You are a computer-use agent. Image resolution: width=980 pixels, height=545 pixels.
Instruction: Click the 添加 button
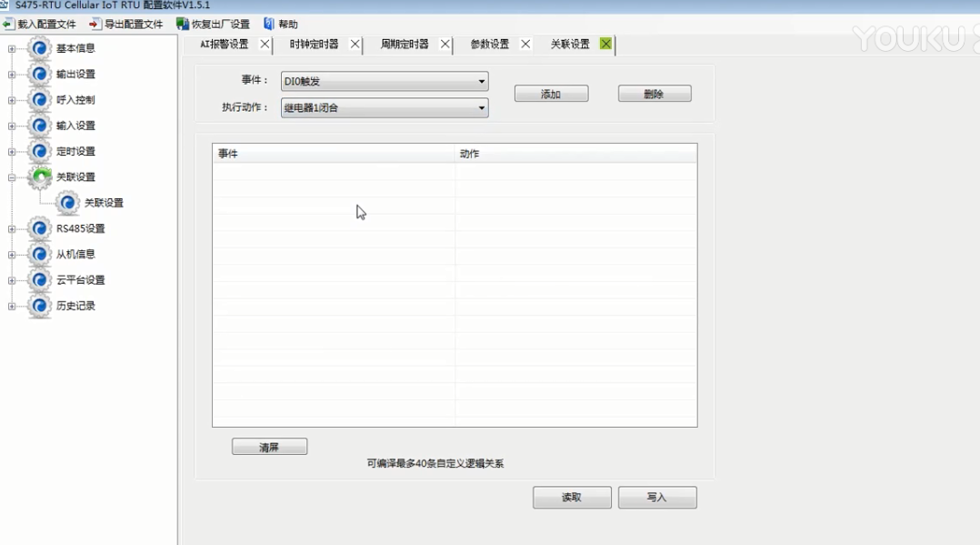tap(551, 94)
